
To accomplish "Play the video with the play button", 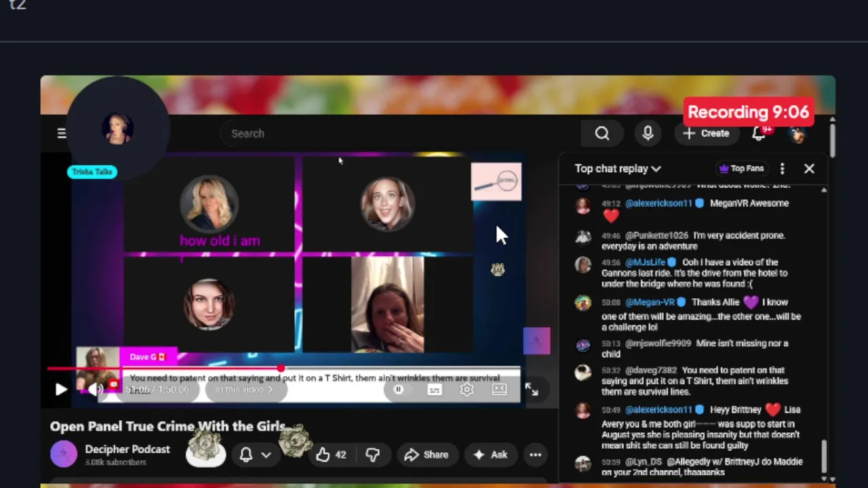I will (60, 390).
